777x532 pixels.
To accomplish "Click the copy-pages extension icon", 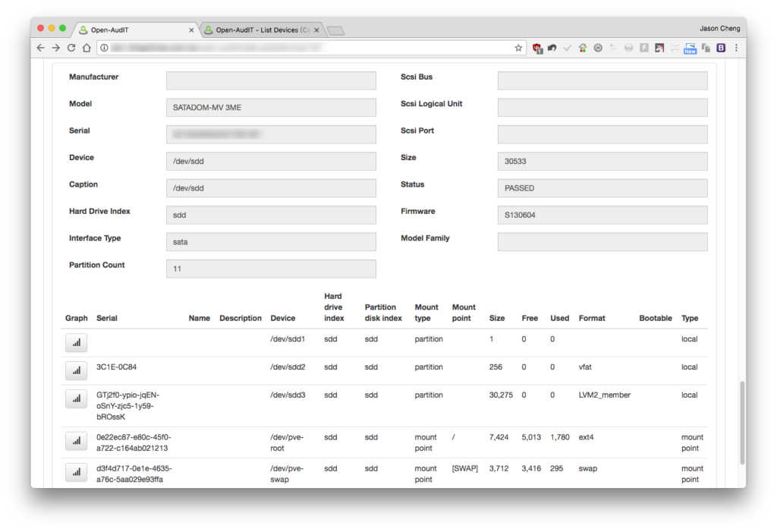I will click(x=706, y=48).
